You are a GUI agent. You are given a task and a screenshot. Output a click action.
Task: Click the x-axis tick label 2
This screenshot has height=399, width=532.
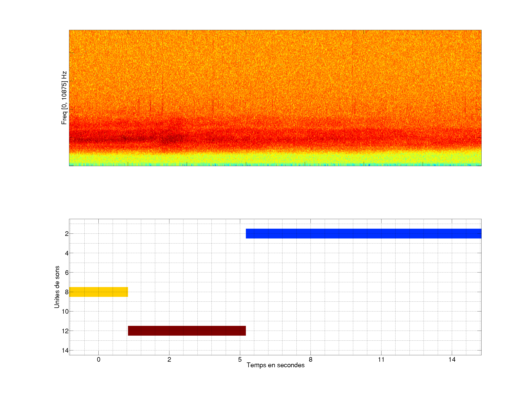[x=169, y=359]
